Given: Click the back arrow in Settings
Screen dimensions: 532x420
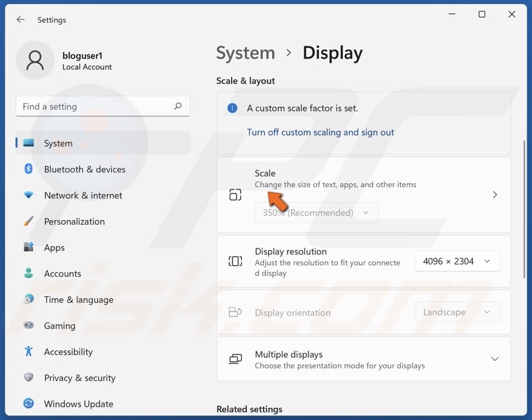Looking at the screenshot, I should pyautogui.click(x=21, y=20).
